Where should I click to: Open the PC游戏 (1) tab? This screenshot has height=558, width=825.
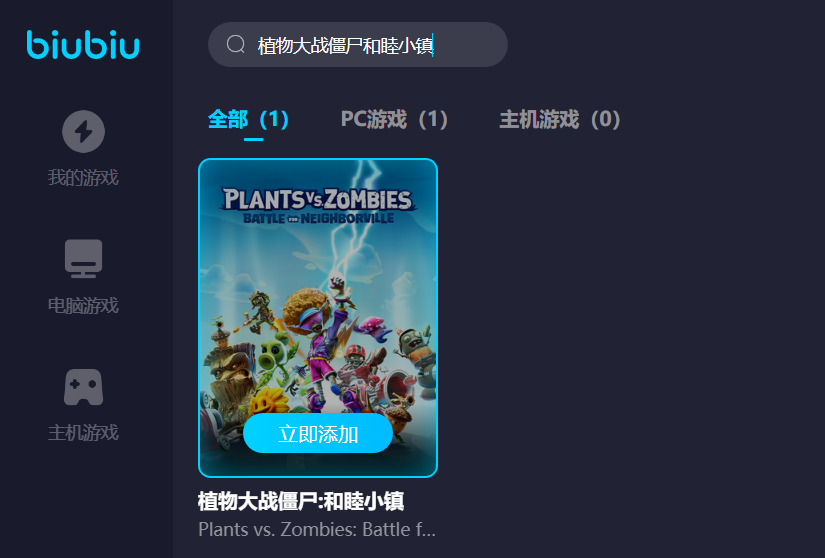[394, 119]
